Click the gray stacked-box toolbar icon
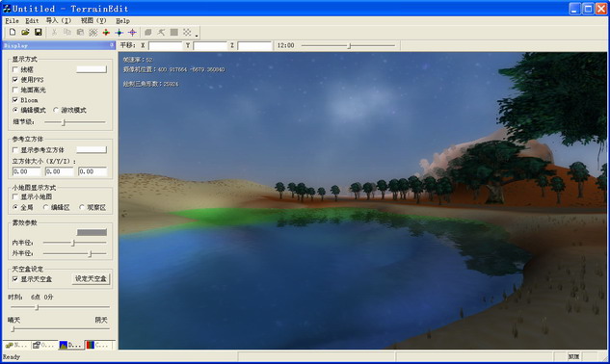The image size is (610, 364). point(148,33)
